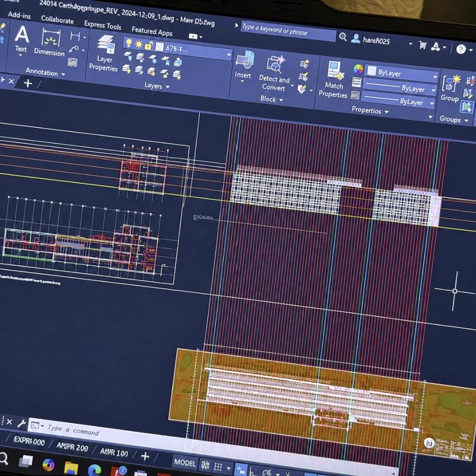
Task: Click the keyword search input field
Action: [x=289, y=31]
